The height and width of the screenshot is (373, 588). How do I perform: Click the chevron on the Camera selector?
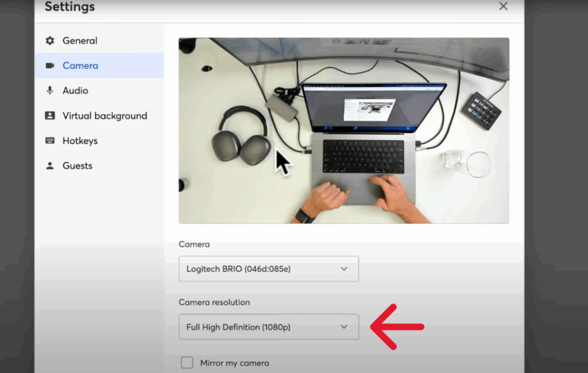click(x=344, y=269)
